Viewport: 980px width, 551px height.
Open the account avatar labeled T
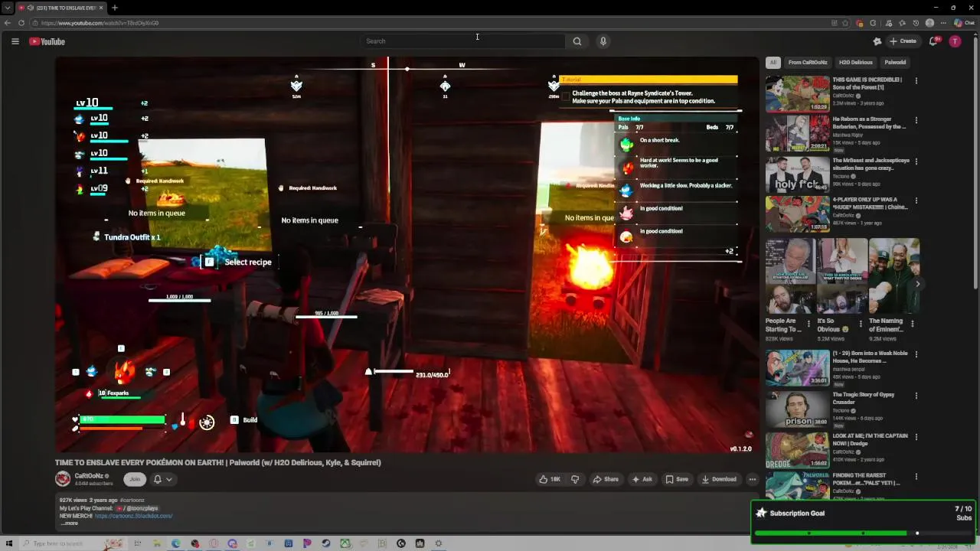955,41
